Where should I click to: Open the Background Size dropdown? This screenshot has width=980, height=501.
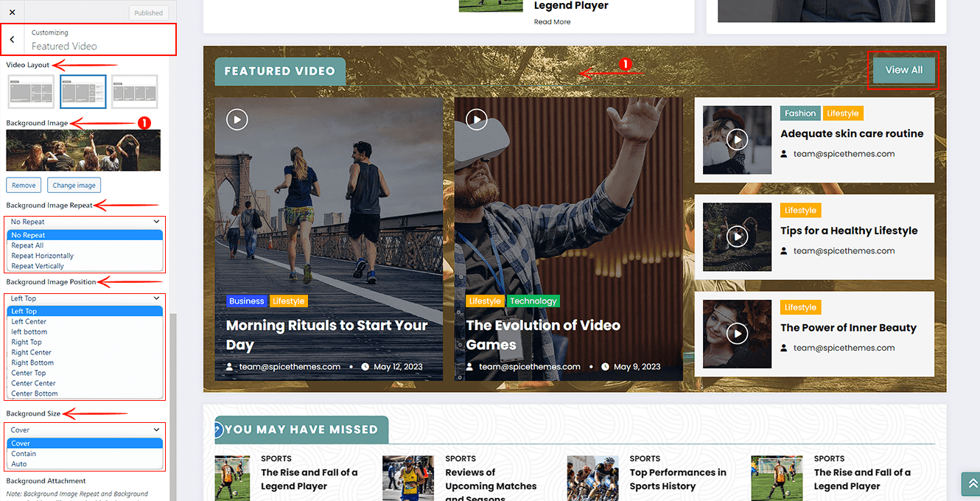85,430
